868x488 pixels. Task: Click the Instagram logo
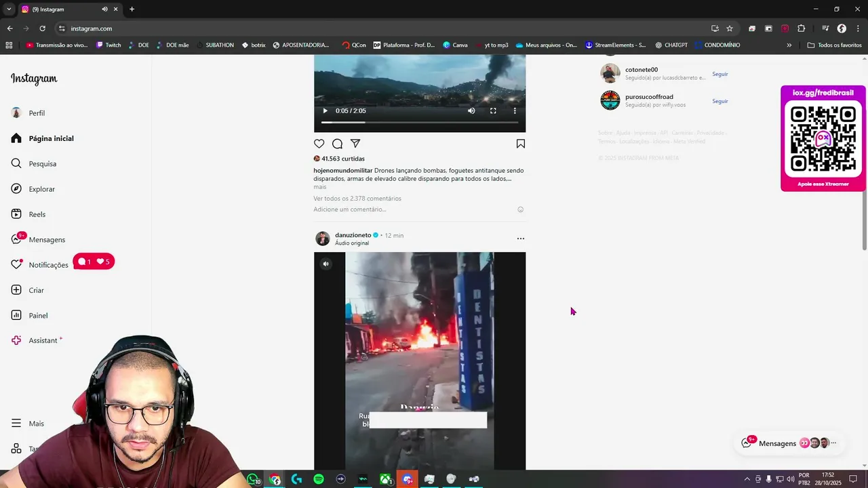coord(34,79)
